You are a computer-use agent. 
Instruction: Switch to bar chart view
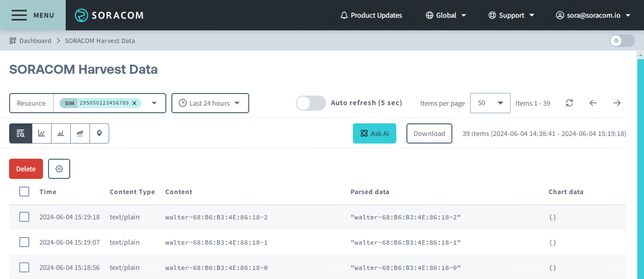coord(61,133)
